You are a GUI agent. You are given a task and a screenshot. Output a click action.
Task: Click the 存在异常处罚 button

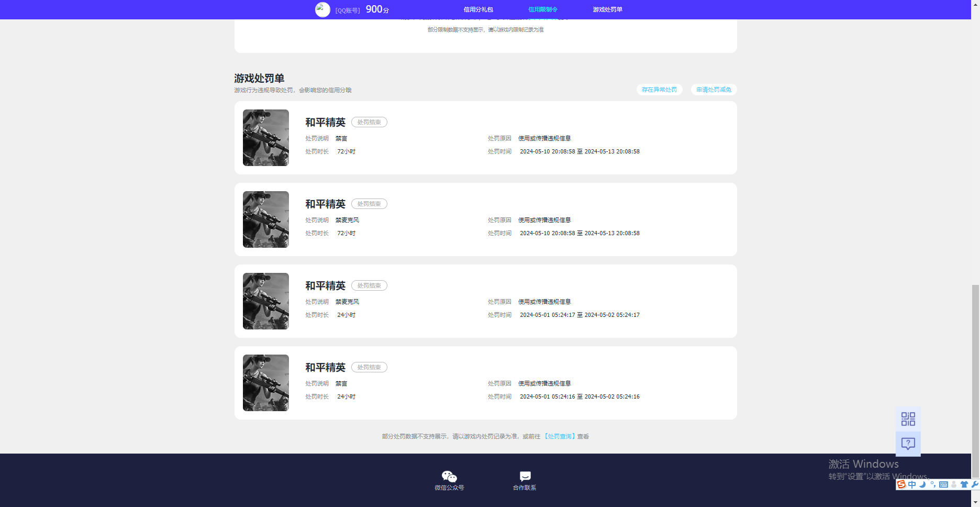point(659,90)
